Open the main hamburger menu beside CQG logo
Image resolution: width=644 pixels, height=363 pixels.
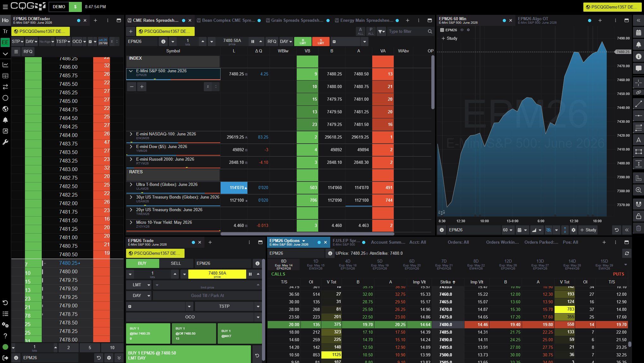[5, 7]
